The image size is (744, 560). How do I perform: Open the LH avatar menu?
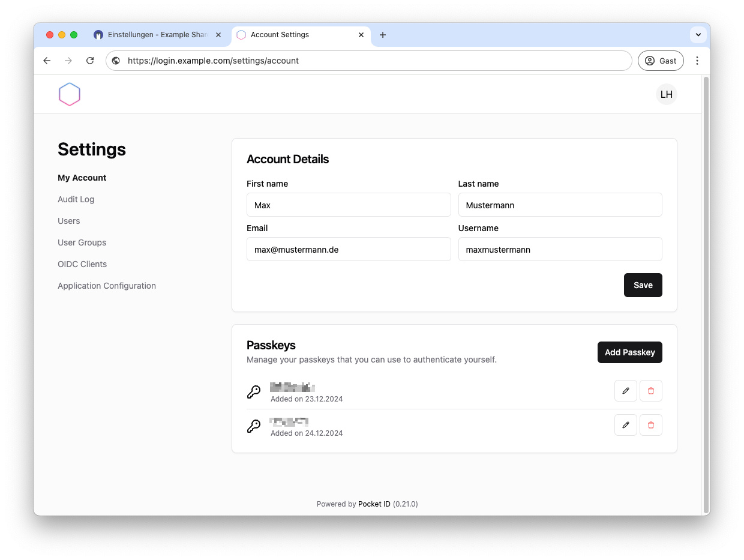[666, 94]
